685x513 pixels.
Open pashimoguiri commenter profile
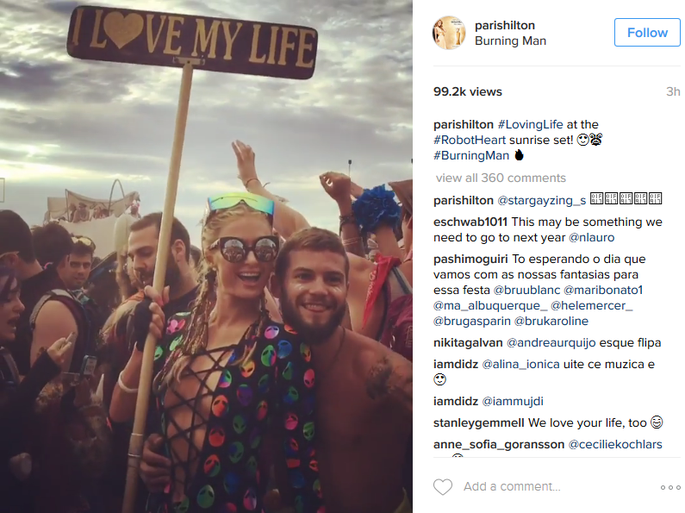[x=471, y=259]
